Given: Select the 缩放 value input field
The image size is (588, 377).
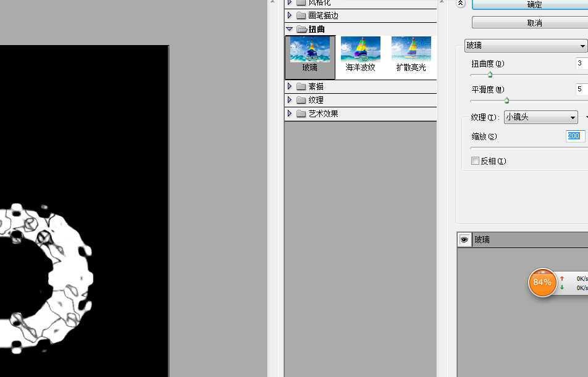Looking at the screenshot, I should coord(574,136).
